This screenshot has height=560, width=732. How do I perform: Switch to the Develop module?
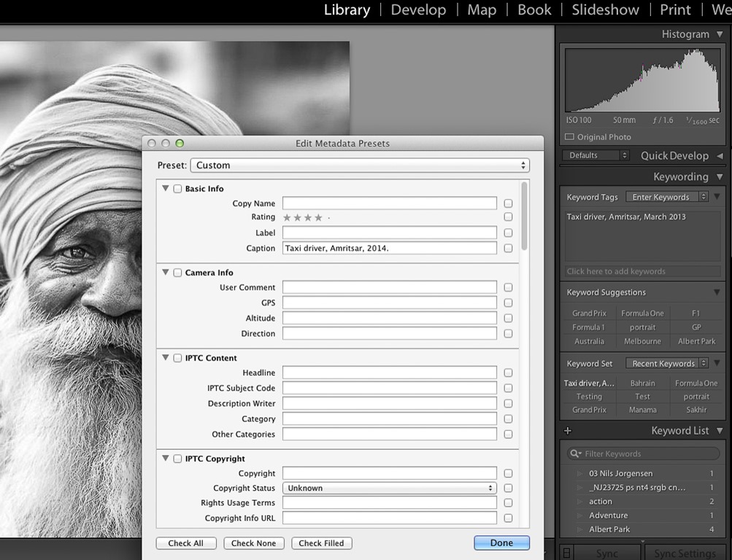click(418, 10)
